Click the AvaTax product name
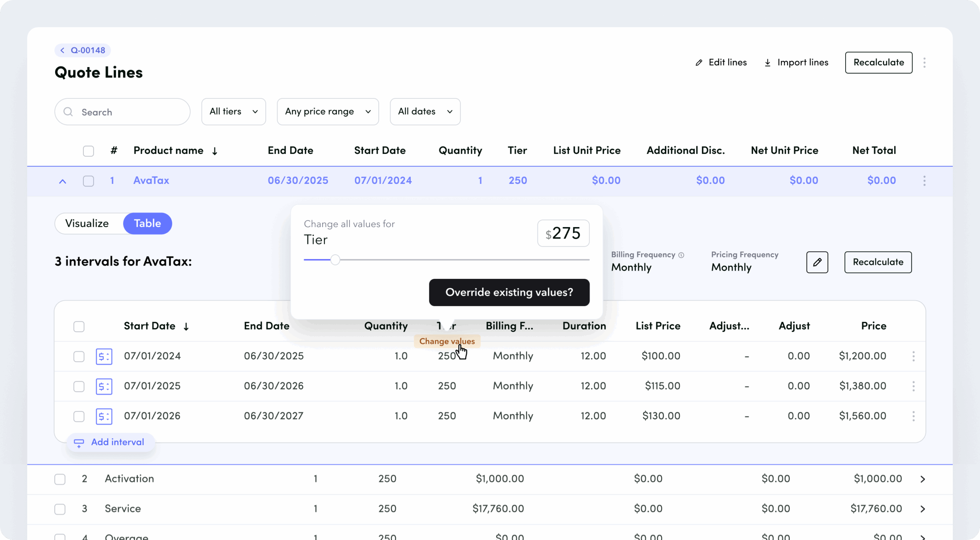The image size is (980, 540). (151, 180)
